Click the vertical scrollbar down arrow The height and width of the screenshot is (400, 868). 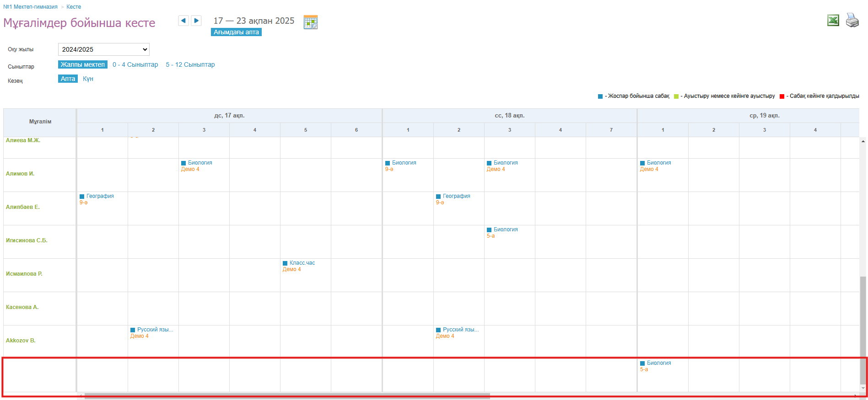[863, 388]
